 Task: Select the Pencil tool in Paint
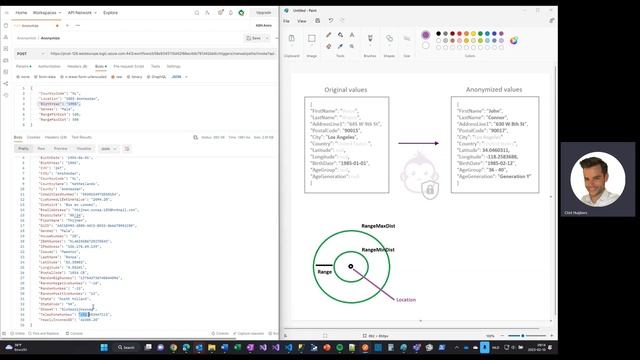click(x=329, y=35)
